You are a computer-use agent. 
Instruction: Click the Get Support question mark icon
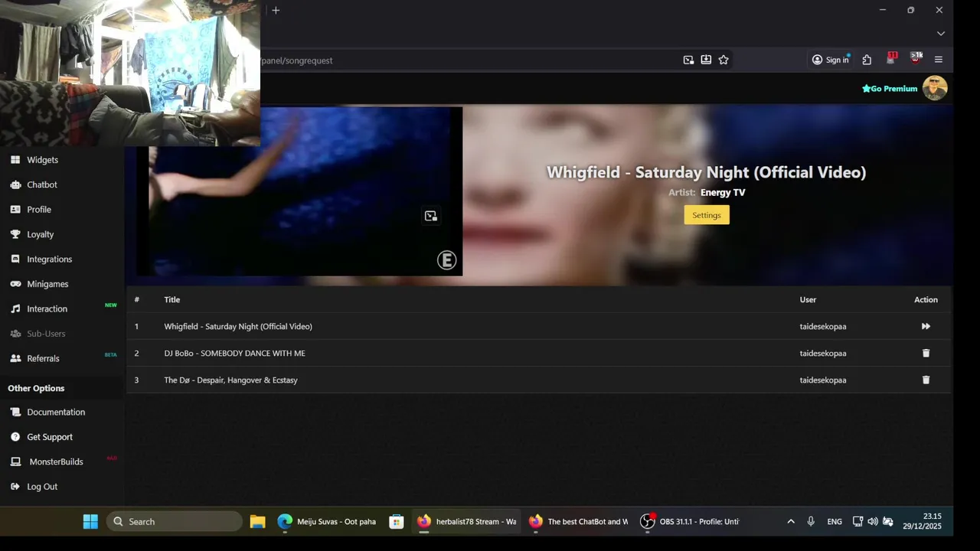point(15,437)
